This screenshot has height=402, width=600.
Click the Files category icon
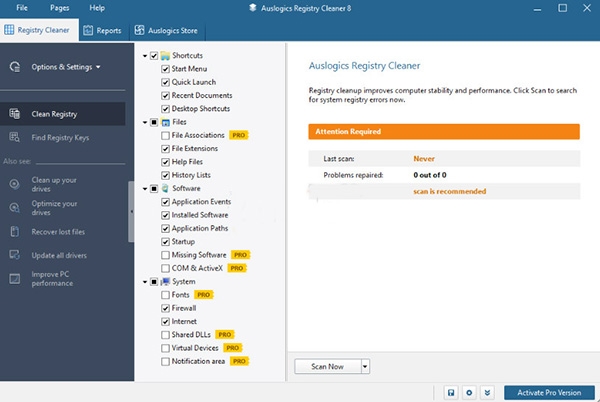pyautogui.click(x=165, y=122)
